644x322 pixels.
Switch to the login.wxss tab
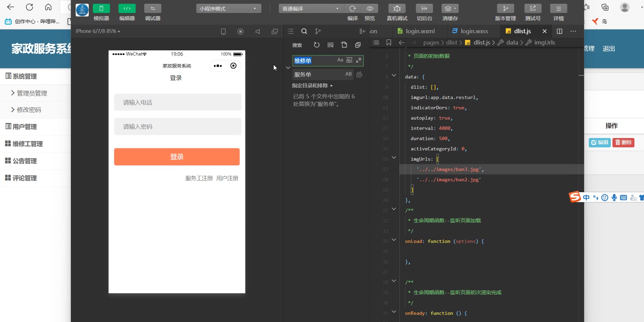[474, 31]
